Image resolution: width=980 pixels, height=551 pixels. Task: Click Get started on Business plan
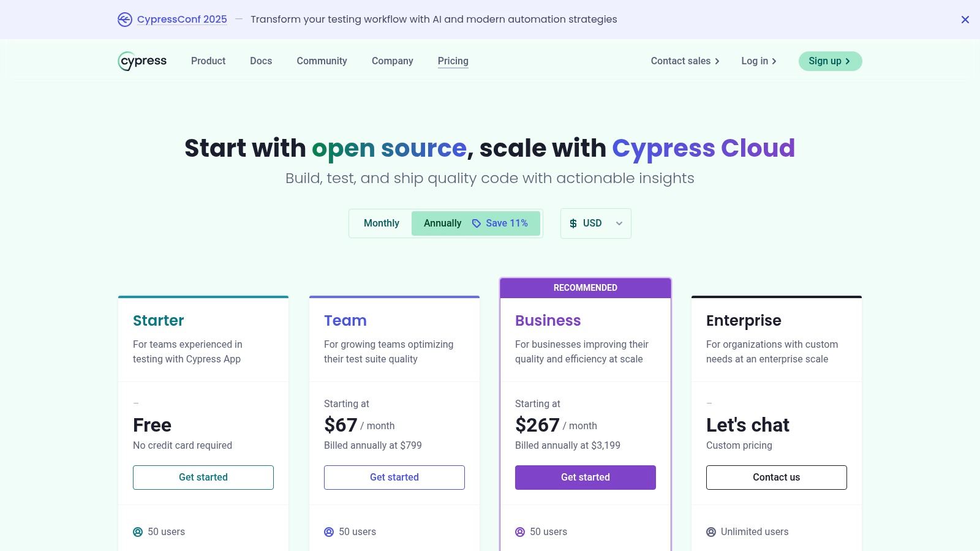(585, 478)
